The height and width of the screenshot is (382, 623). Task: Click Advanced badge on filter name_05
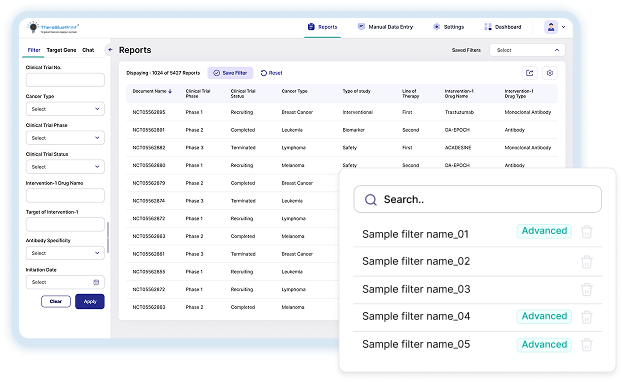click(544, 345)
